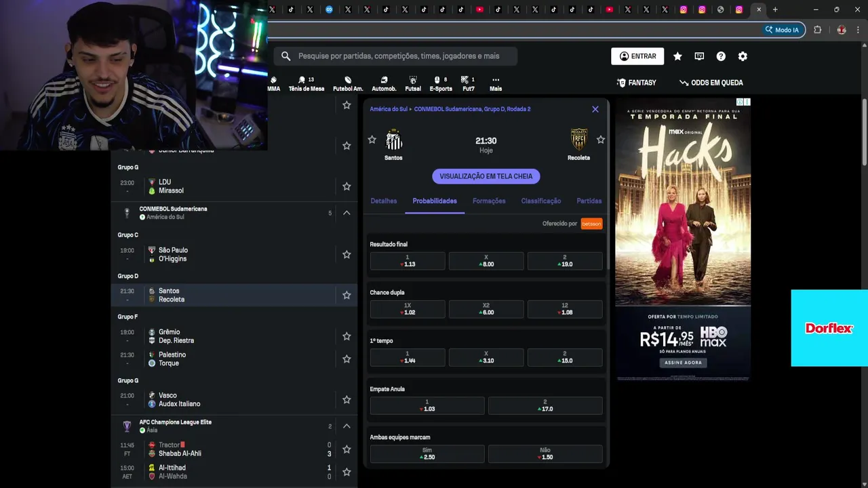This screenshot has width=868, height=488.
Task: Select Resultado final draw odd 8.00
Action: 486,261
